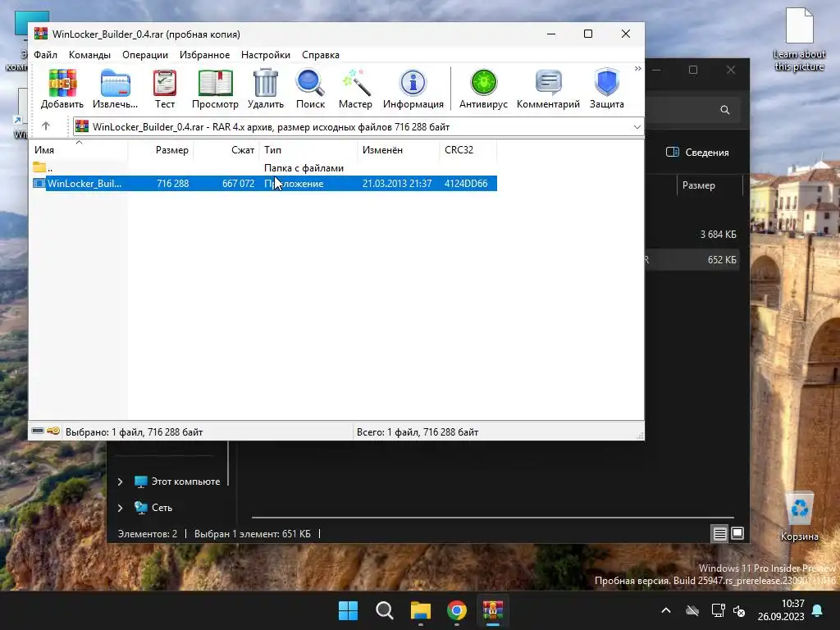The image size is (840, 630).
Task: Select the WinLocker_Buil... file row
Action: pyautogui.click(x=263, y=183)
